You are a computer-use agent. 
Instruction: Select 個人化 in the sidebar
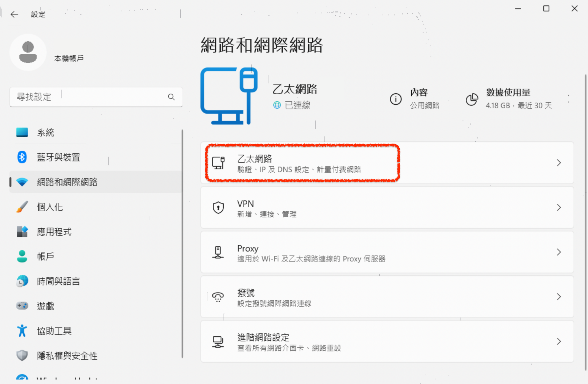50,207
